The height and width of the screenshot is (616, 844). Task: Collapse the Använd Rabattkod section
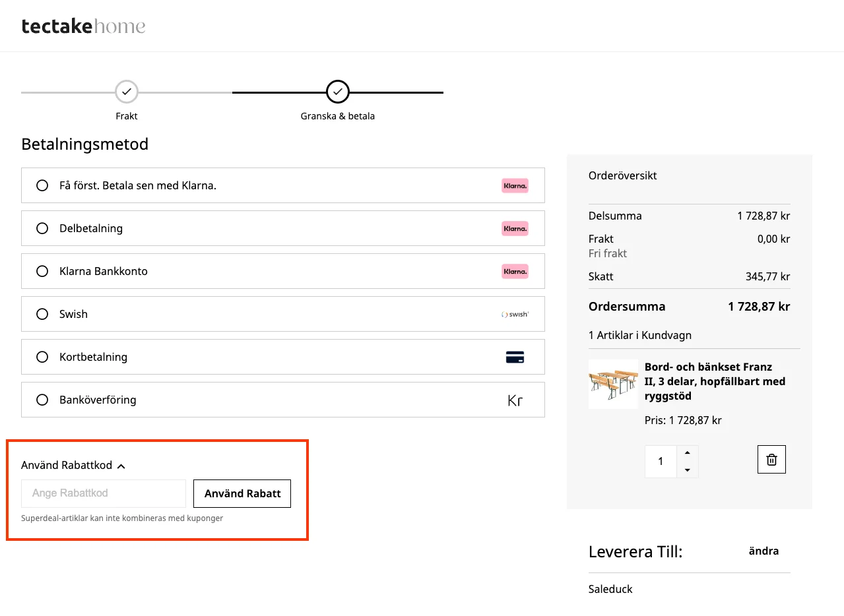(73, 466)
